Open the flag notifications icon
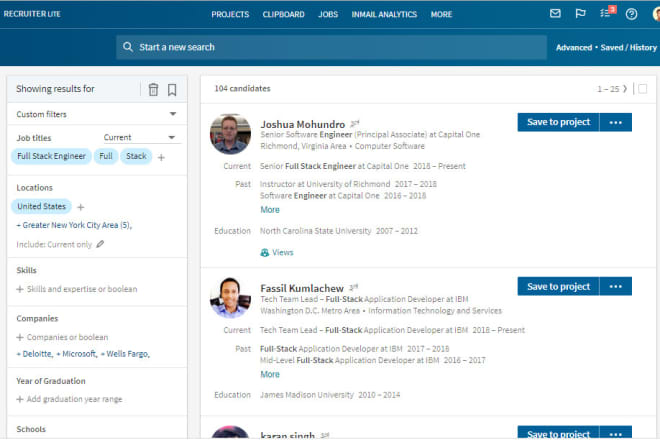Screen dimensions: 660x440 pyautogui.click(x=580, y=13)
